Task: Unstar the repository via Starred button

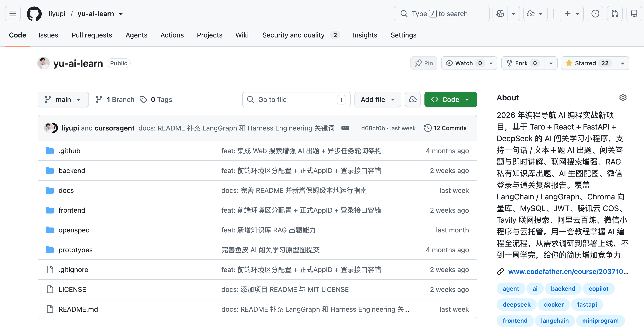Action: pos(589,63)
